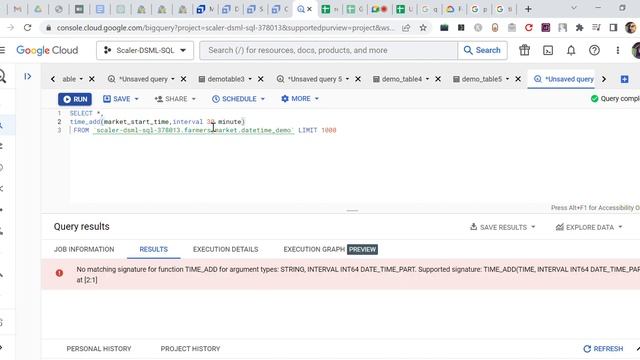The height and width of the screenshot is (360, 640).
Task: Close the Unsaved query 5 tab
Action: (358, 79)
